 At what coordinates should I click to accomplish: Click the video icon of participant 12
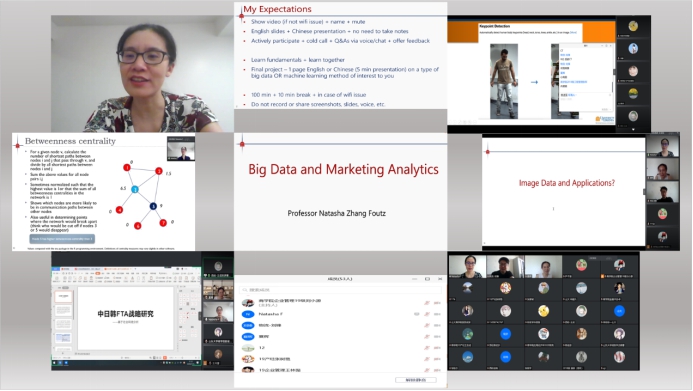pyautogui.click(x=437, y=348)
